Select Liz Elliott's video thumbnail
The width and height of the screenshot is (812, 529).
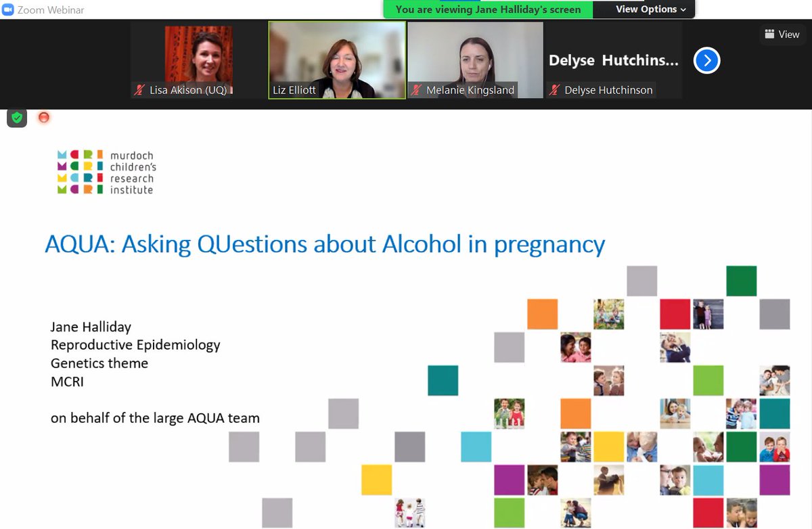[x=337, y=61]
